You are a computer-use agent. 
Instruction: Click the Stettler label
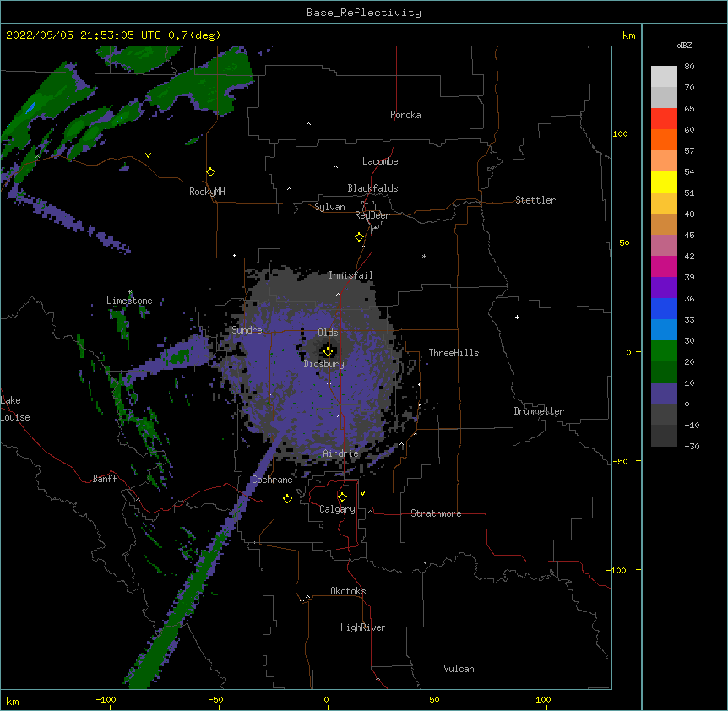535,200
